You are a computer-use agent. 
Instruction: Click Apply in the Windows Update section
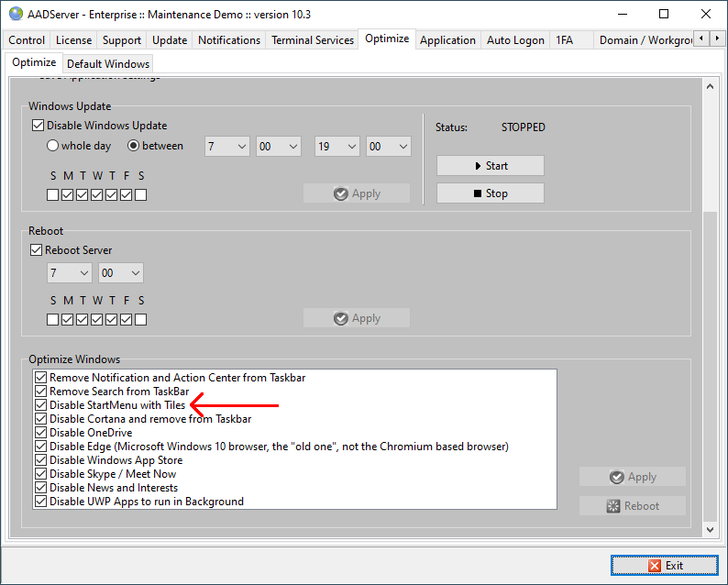(x=357, y=193)
